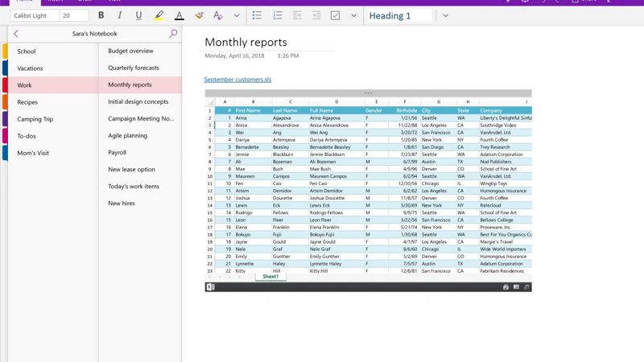Insert a numbered list
This screenshot has height=362, width=644.
pos(278,15)
